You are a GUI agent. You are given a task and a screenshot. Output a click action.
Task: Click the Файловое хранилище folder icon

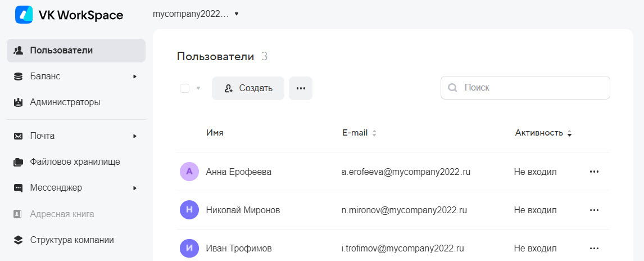(x=18, y=162)
